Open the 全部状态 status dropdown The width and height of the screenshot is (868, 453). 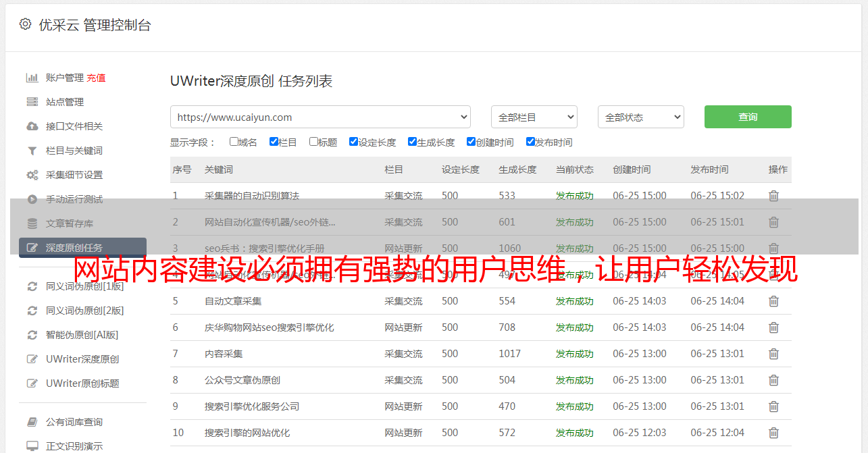point(640,117)
